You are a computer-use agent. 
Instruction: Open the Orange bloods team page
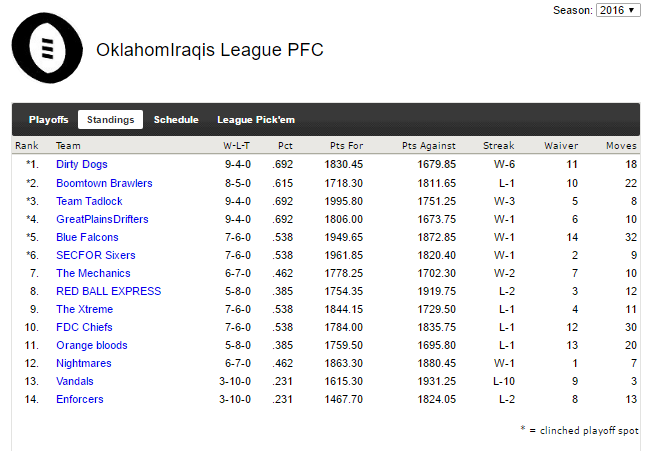(92, 345)
